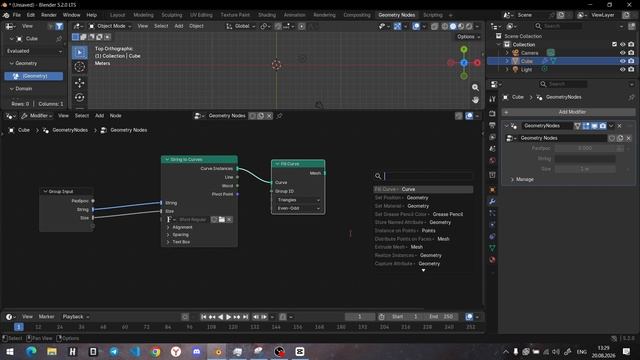Switch to Shading workspace tab

click(x=267, y=15)
